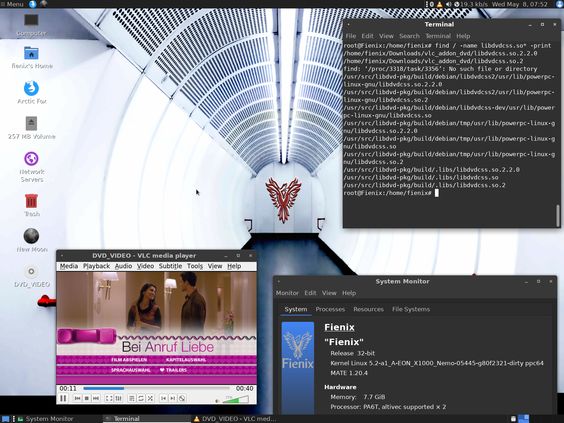This screenshot has height=423, width=564.
Task: Open the File menu in Terminal
Action: pyautogui.click(x=351, y=36)
